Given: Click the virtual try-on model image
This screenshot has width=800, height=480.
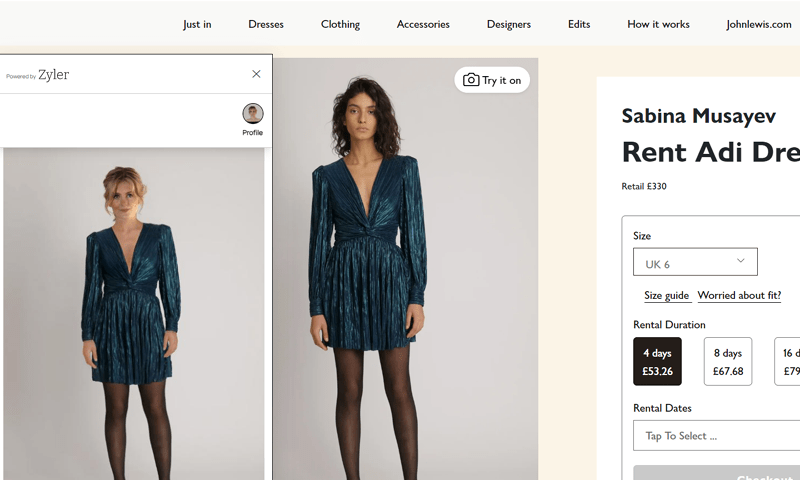Looking at the screenshot, I should 134,314.
